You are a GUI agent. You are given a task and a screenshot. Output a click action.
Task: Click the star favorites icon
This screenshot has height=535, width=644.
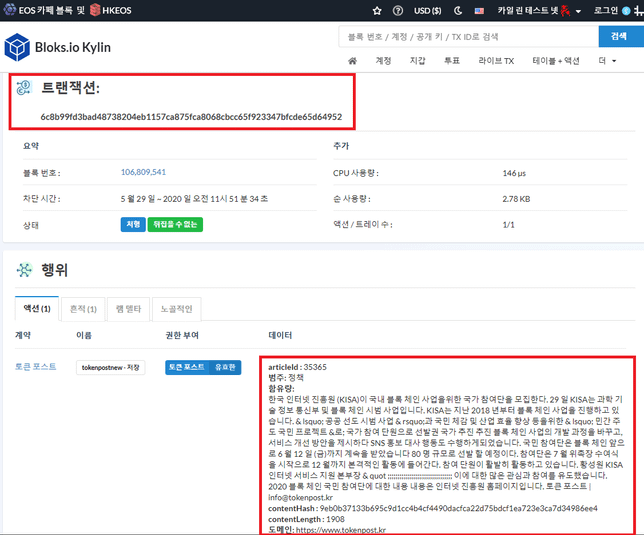click(x=377, y=10)
